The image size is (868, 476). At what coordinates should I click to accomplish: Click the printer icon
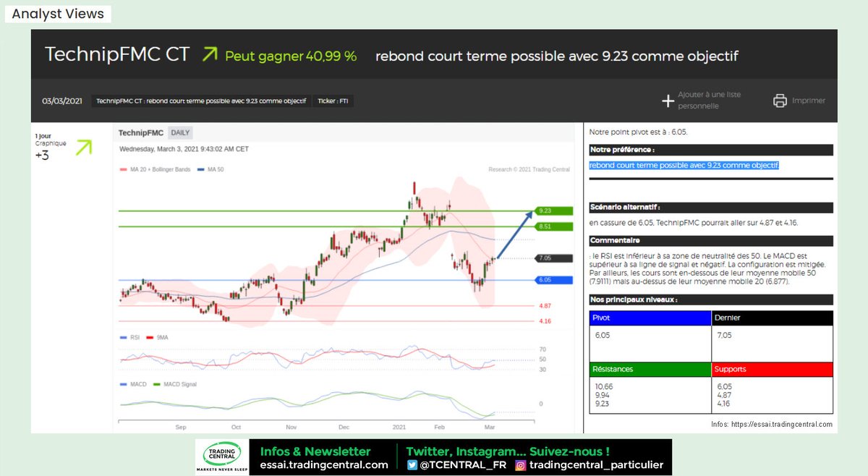pyautogui.click(x=780, y=101)
